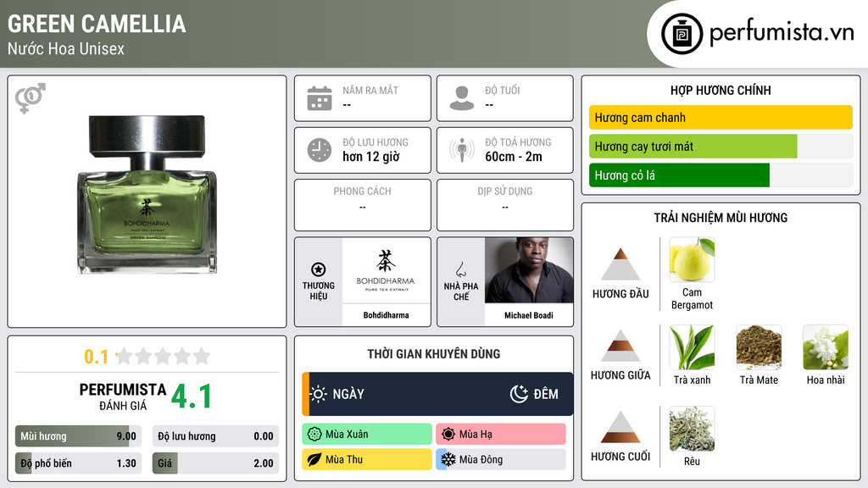
Task: Open perfumer Michael Boadi's photo
Action: click(x=529, y=270)
